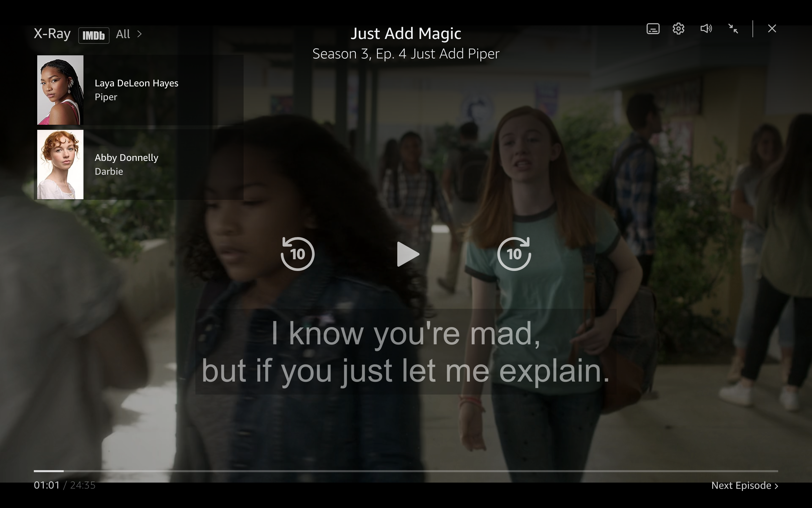812x508 pixels.
Task: Expand X-Ray All view
Action: (129, 34)
